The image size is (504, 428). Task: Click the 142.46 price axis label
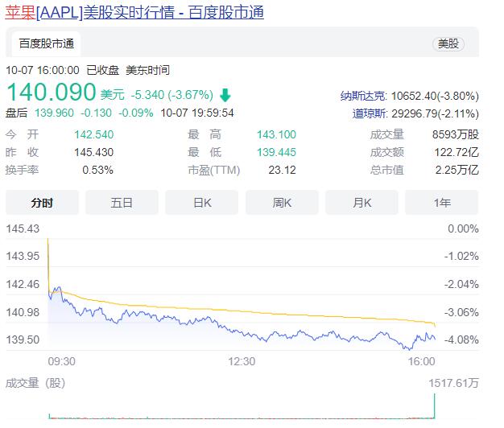[x=23, y=284]
